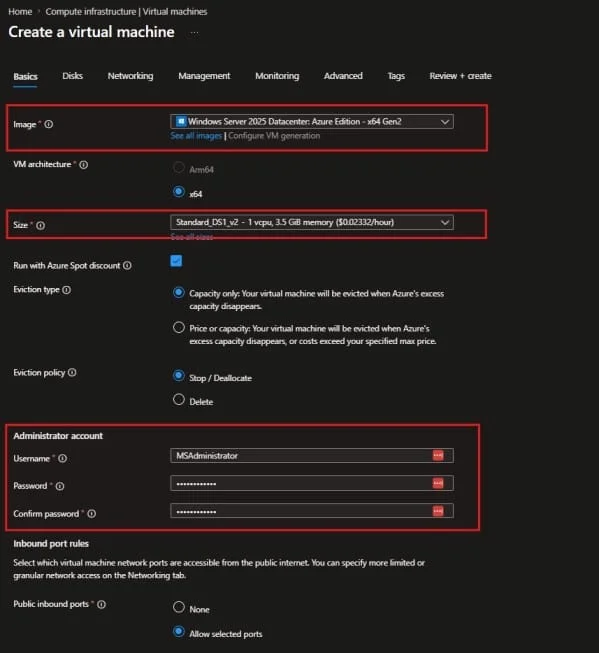This screenshot has width=599, height=653.
Task: Follow the See all sizes link
Action: [192, 237]
